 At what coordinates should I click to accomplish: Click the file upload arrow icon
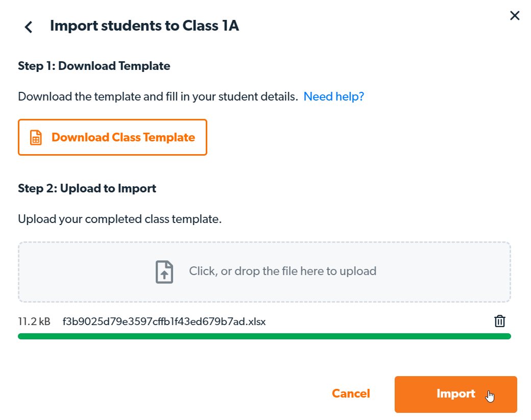pos(164,271)
